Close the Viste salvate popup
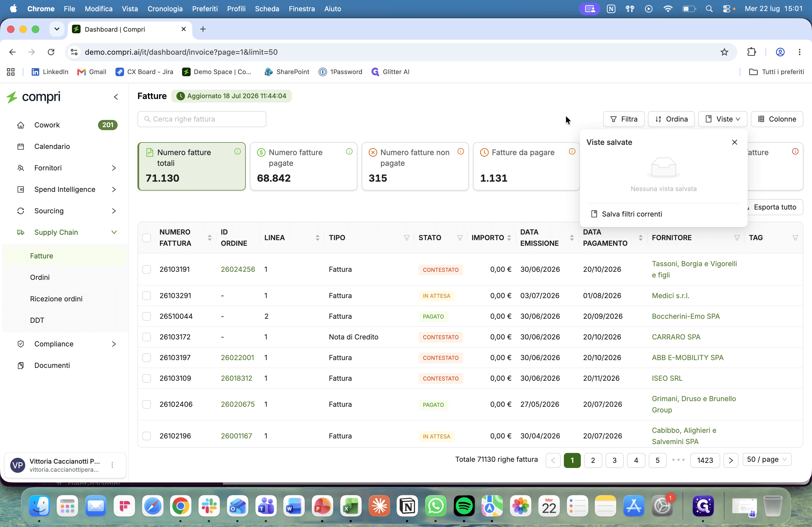Image resolution: width=812 pixels, height=527 pixels. click(x=735, y=142)
